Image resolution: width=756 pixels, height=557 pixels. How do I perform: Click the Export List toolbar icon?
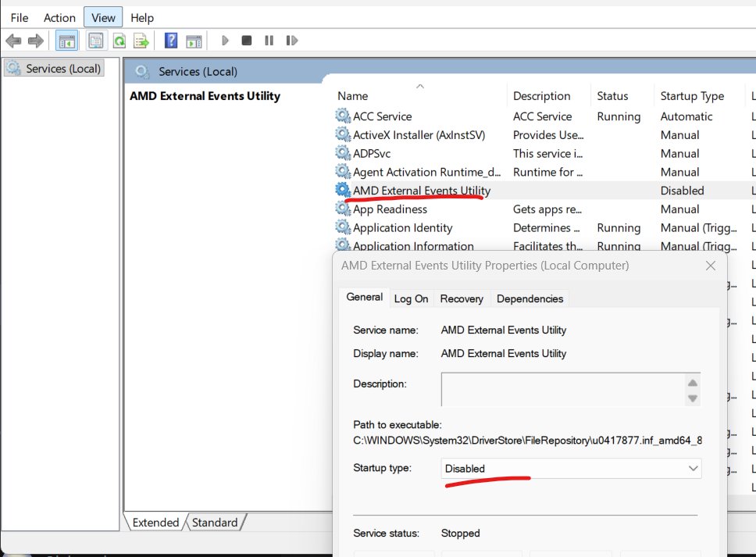coord(141,41)
